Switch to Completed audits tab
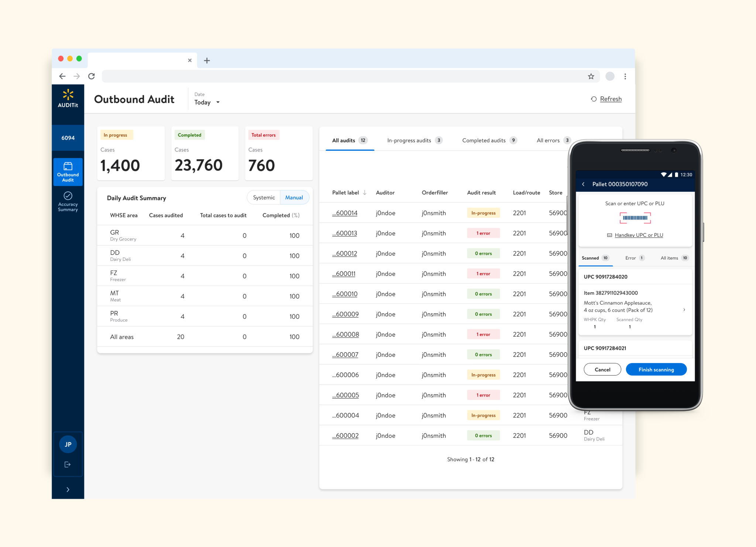The image size is (756, 547). (489, 141)
